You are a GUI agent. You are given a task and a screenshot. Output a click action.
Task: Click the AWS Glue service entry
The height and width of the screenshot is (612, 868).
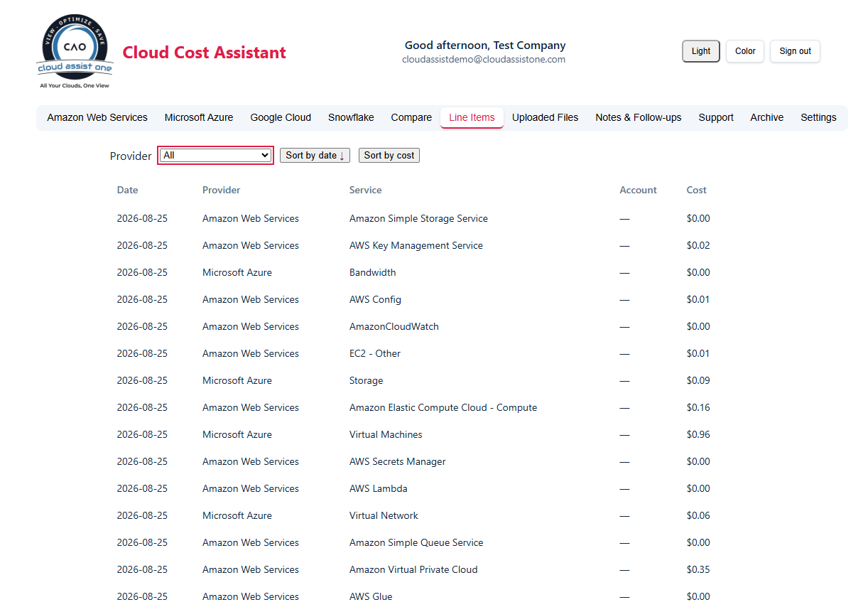pyautogui.click(x=371, y=596)
